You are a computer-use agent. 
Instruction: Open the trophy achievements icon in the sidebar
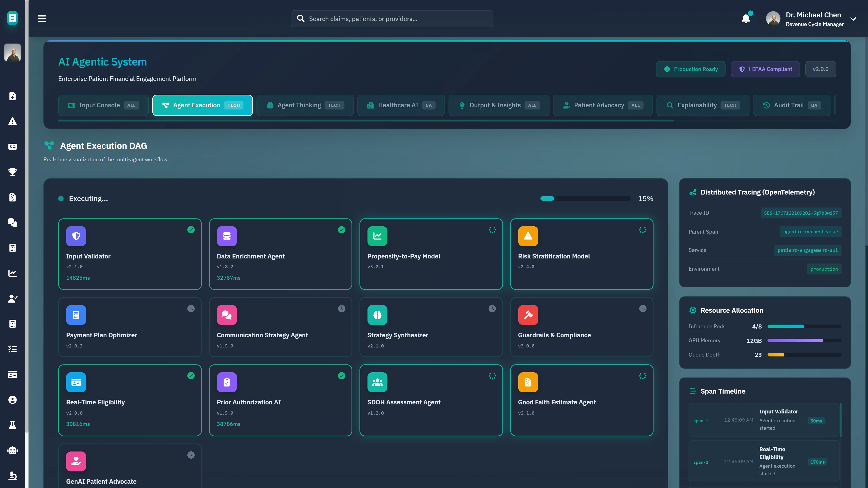[12, 172]
